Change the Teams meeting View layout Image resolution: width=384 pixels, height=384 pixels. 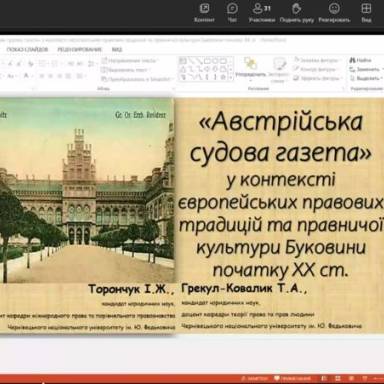click(x=366, y=12)
